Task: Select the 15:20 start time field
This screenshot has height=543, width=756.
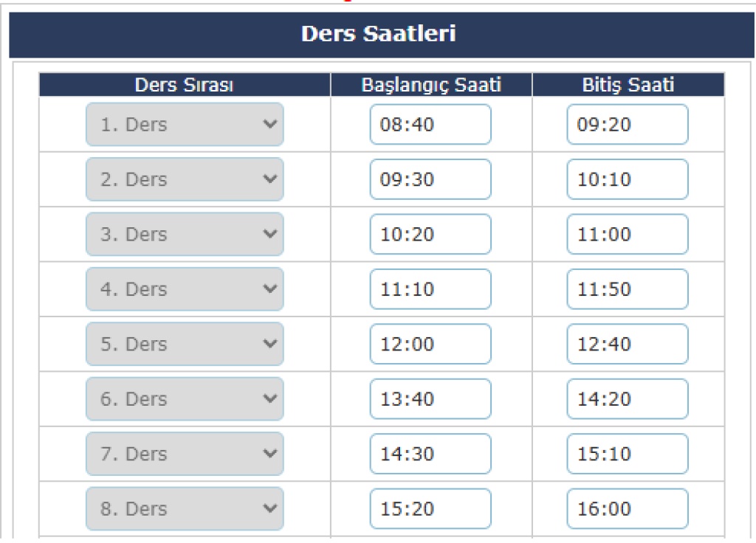Action: tap(430, 508)
